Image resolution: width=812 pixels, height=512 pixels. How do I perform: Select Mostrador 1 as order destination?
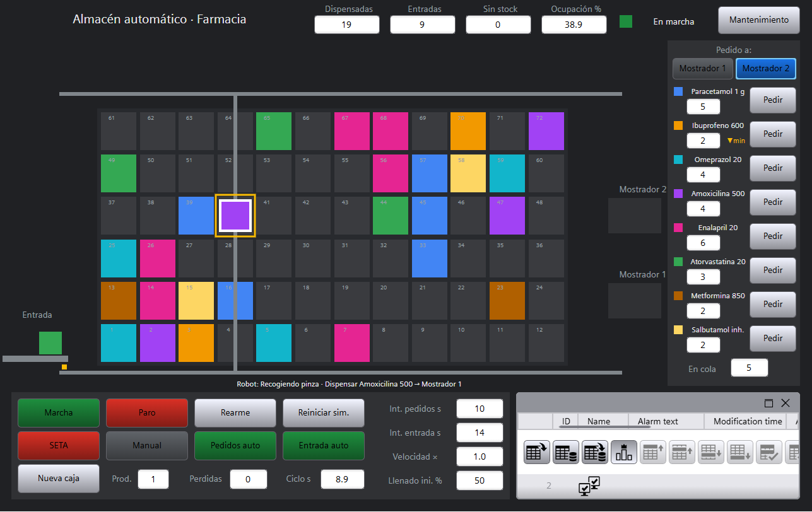point(703,68)
